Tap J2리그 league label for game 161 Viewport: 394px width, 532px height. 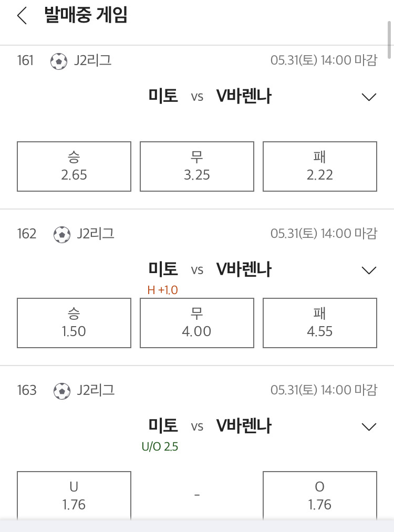(93, 61)
